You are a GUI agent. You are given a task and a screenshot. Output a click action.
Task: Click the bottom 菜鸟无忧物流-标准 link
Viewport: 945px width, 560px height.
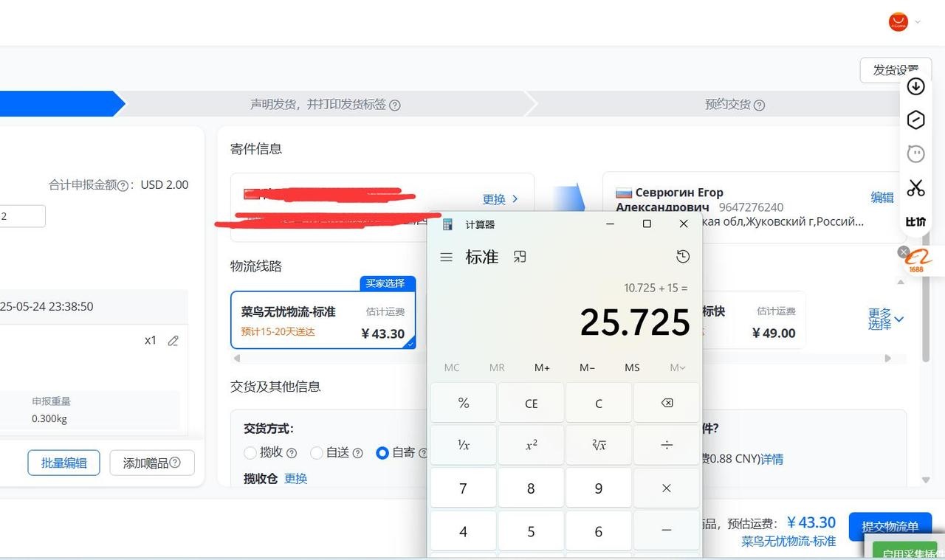[x=788, y=542]
